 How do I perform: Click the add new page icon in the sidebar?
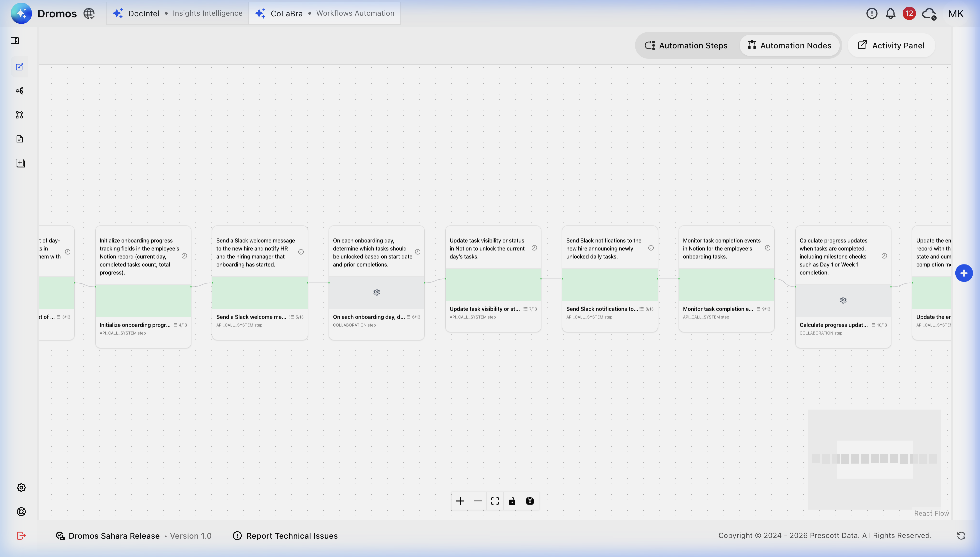click(20, 162)
